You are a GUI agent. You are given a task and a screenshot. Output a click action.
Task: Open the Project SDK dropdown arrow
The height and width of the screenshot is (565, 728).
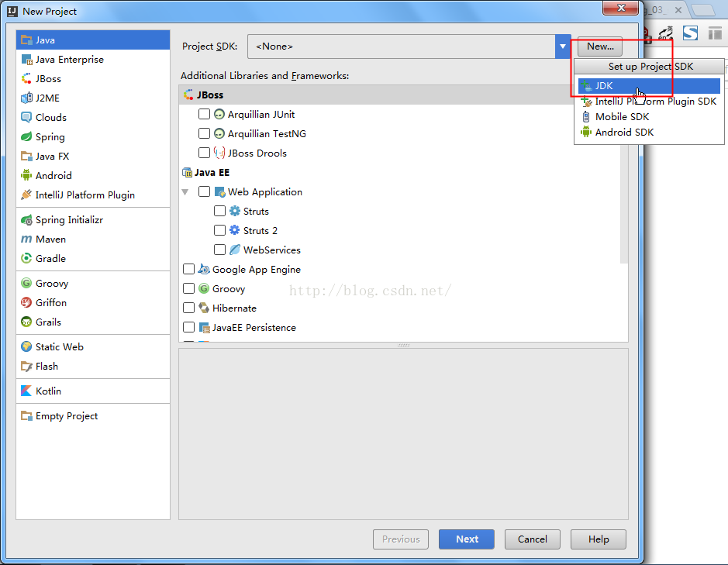(562, 47)
